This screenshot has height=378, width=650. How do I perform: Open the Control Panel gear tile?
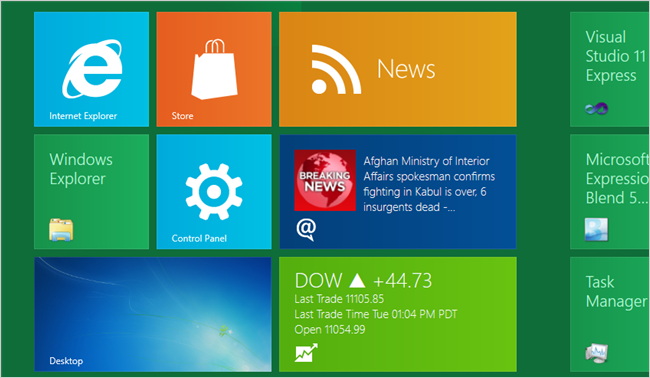[x=214, y=191]
